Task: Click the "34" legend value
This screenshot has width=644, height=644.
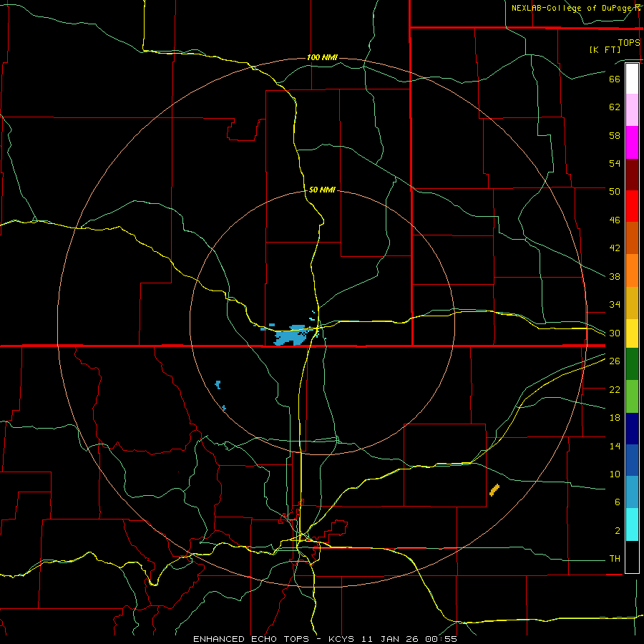Action: [615, 305]
